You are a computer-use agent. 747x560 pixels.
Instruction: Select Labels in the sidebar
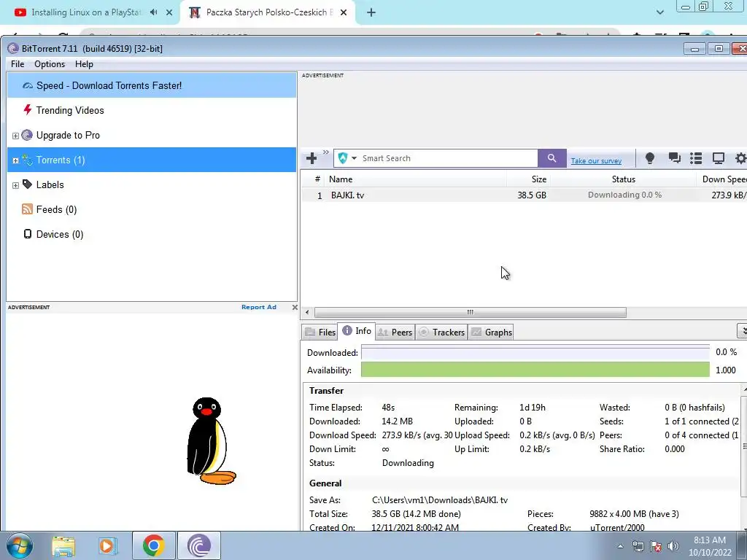coord(50,184)
